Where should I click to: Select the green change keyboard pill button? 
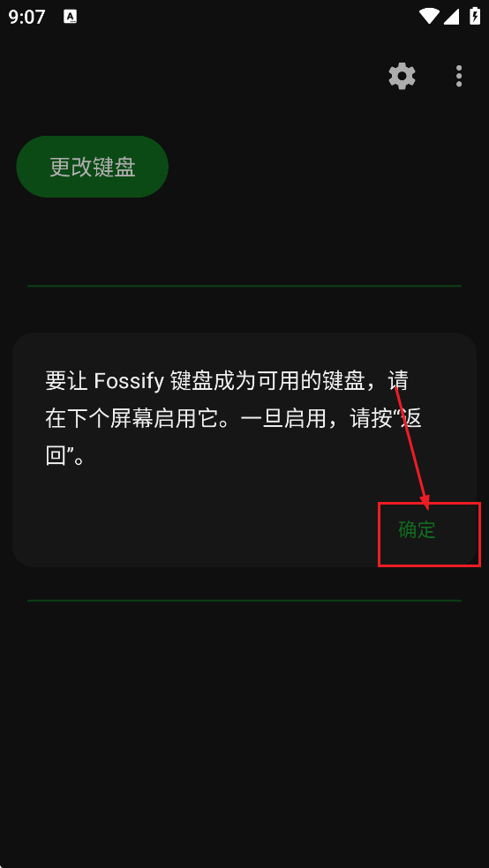coord(93,167)
